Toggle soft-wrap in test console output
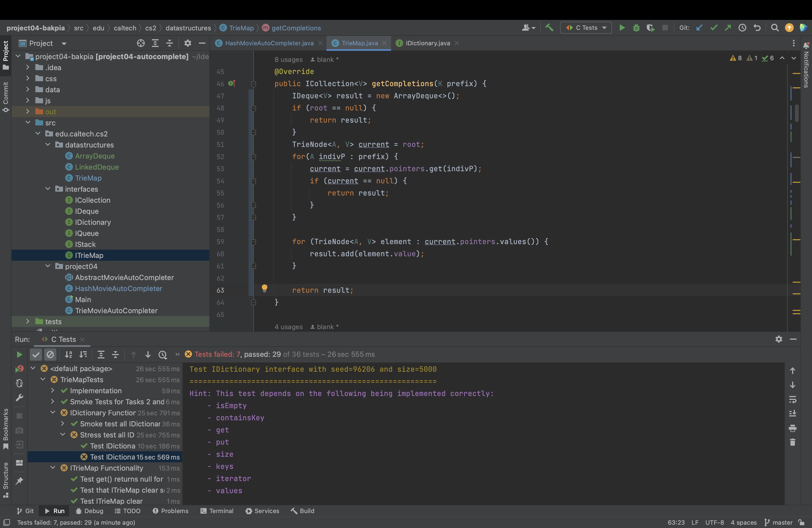This screenshot has height=528, width=812. (x=793, y=399)
